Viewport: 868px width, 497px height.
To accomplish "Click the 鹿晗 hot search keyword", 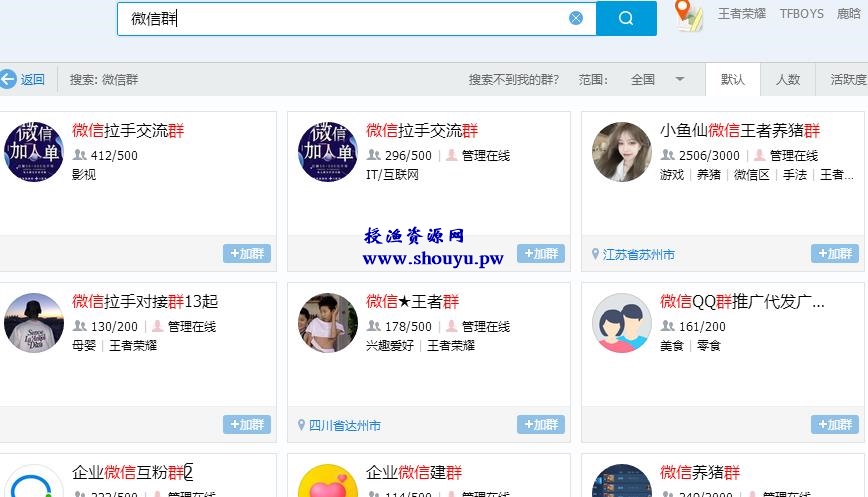I will [x=849, y=13].
